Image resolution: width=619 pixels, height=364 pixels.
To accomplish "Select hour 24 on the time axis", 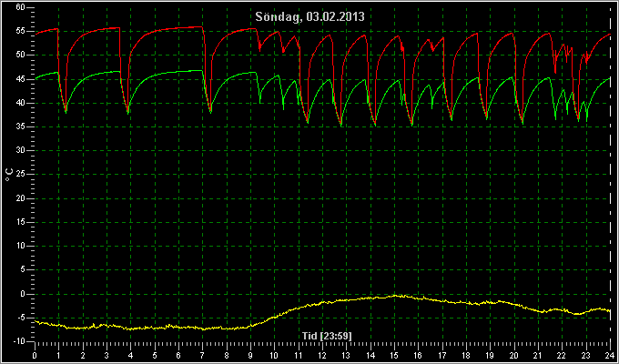I will coord(610,355).
